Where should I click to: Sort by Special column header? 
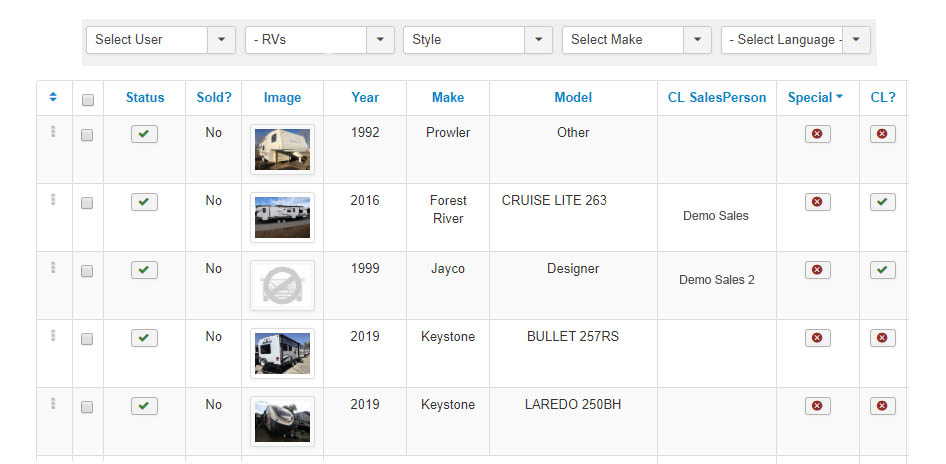[x=815, y=98]
